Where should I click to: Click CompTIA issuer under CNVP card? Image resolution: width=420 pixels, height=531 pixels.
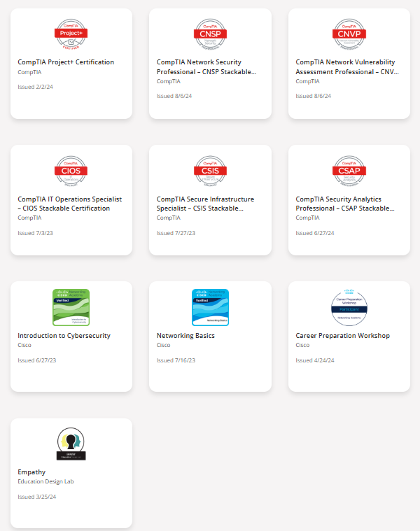(307, 81)
